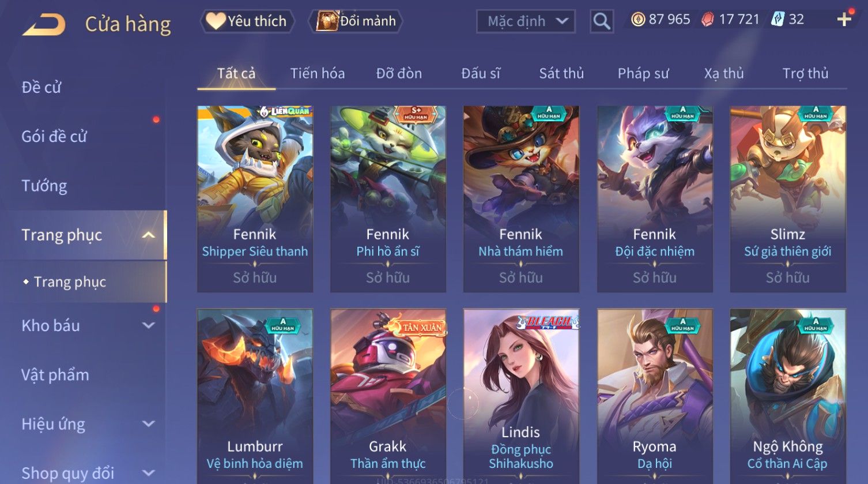The width and height of the screenshot is (868, 484).
Task: Open Gói đề cử in the sidebar
Action: [x=54, y=137]
